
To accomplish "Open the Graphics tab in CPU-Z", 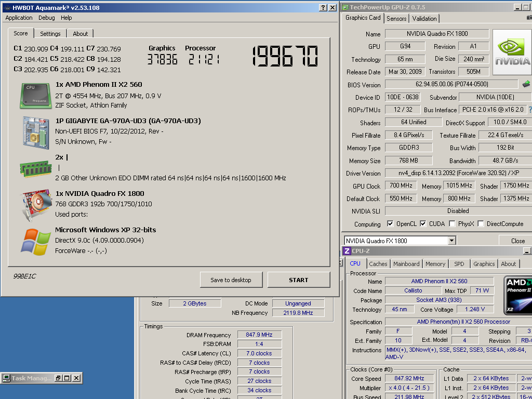I will coord(484,264).
